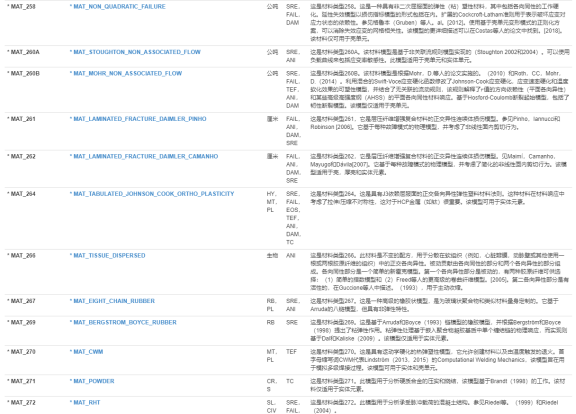Open the MAT_EIGHT_CHAIN_RUBBER link

[112, 301]
